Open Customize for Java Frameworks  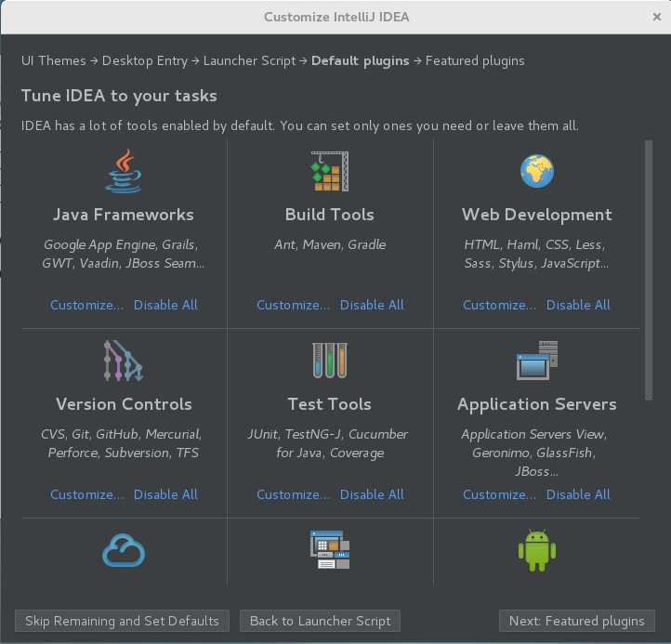coord(86,305)
